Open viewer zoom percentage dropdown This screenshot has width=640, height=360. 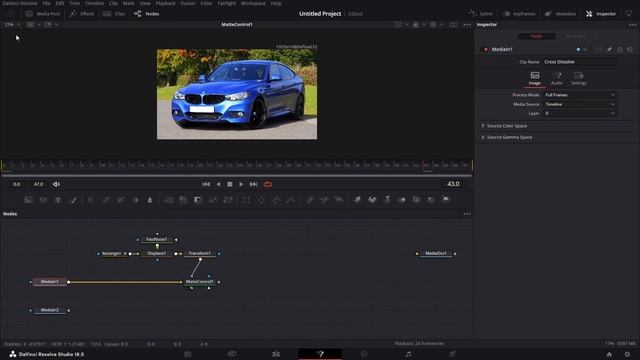pyautogui.click(x=12, y=24)
